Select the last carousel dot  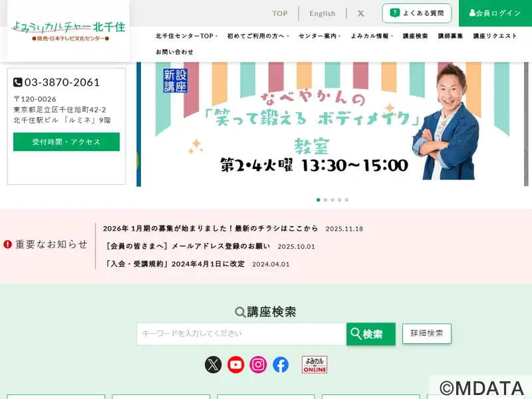coord(346,200)
